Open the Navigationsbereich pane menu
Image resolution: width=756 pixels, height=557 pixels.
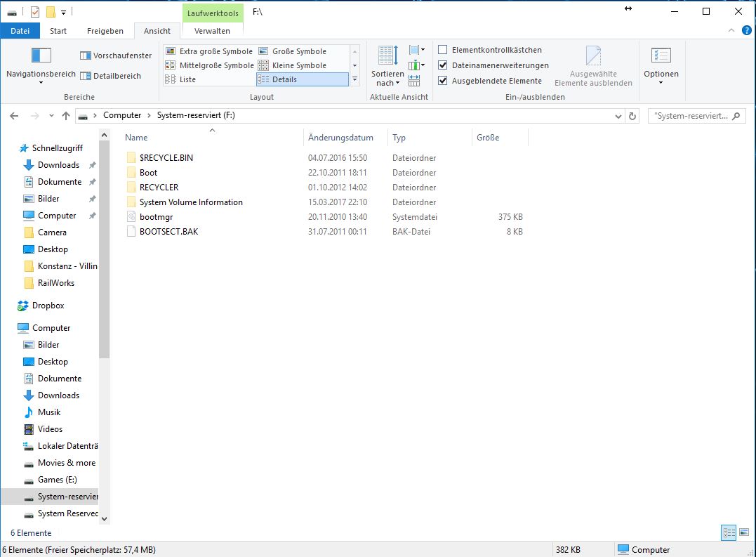[x=41, y=65]
